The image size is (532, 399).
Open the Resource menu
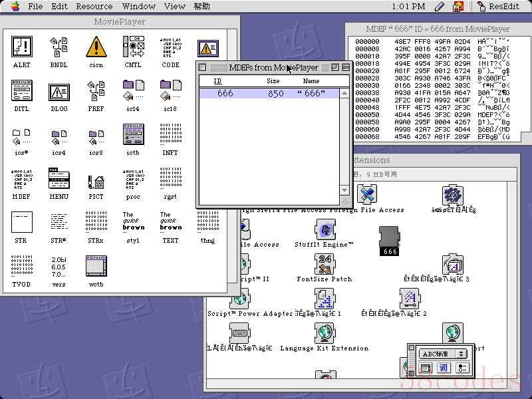(x=94, y=7)
